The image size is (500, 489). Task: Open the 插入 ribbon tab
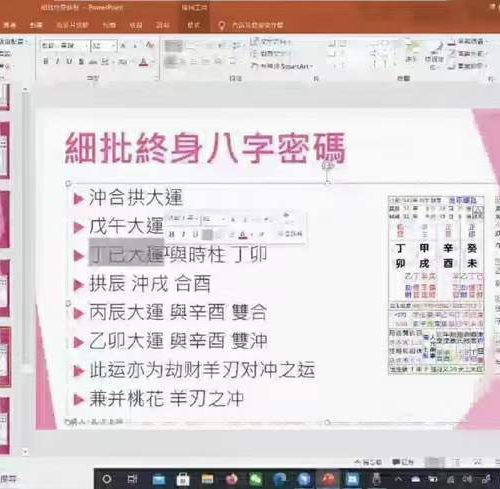36,25
